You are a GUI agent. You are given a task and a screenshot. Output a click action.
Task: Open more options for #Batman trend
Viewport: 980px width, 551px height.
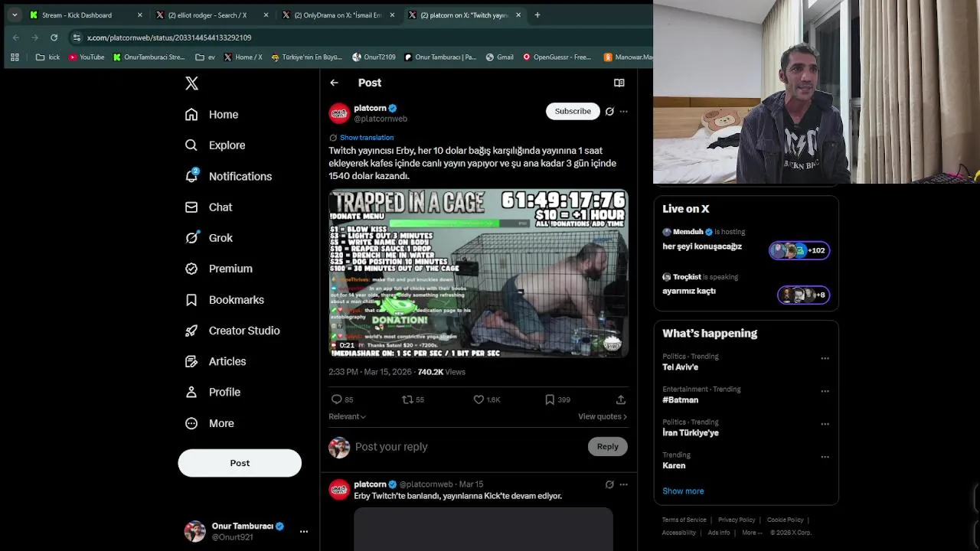pos(825,391)
